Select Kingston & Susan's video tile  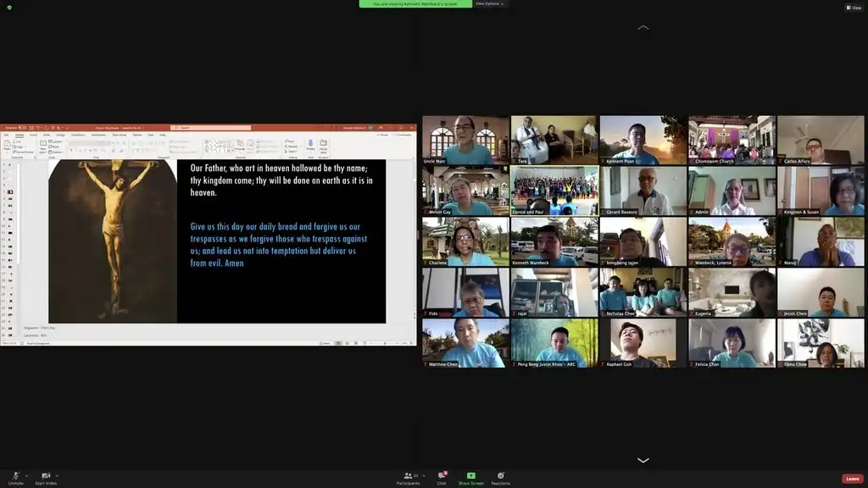coord(821,191)
